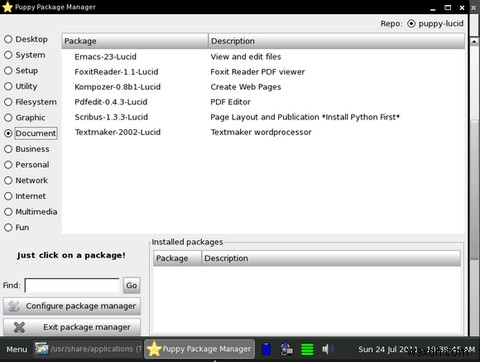Choose the Utility category

(8, 86)
